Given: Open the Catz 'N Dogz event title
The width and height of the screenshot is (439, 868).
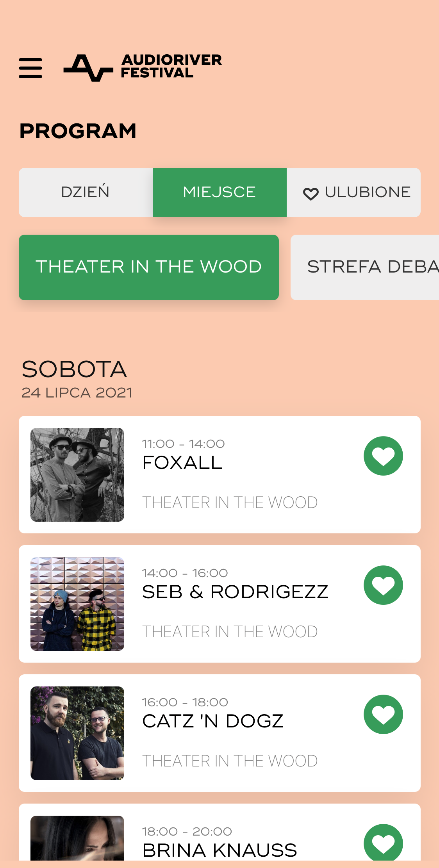Looking at the screenshot, I should (213, 721).
